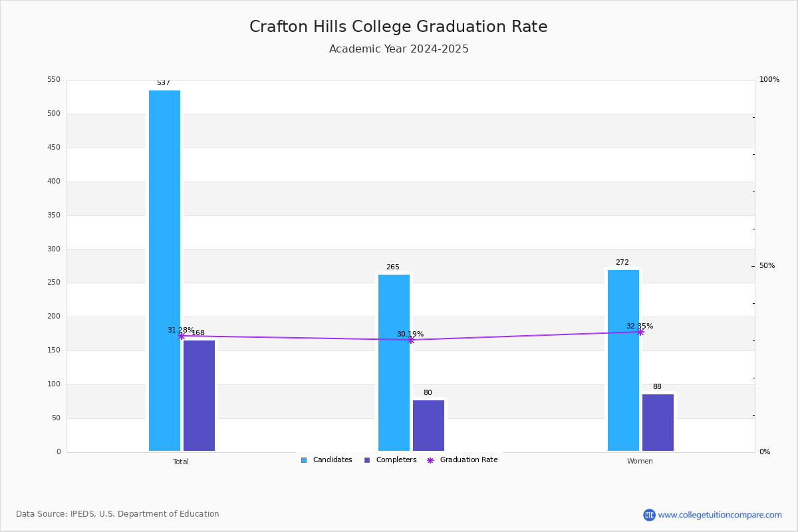Image resolution: width=798 pixels, height=532 pixels.
Task: Toggle the Candidates series legend label
Action: coord(332,460)
